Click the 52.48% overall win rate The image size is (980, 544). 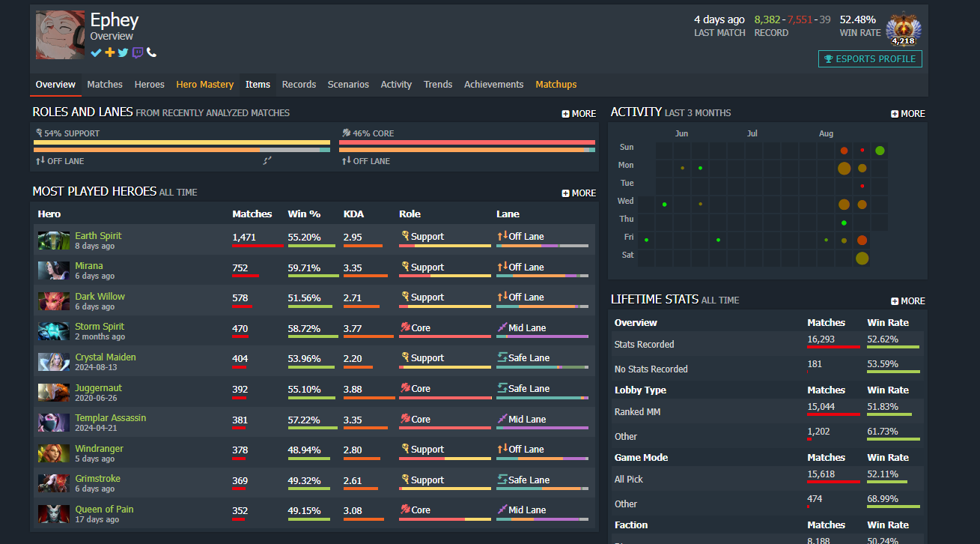point(857,19)
